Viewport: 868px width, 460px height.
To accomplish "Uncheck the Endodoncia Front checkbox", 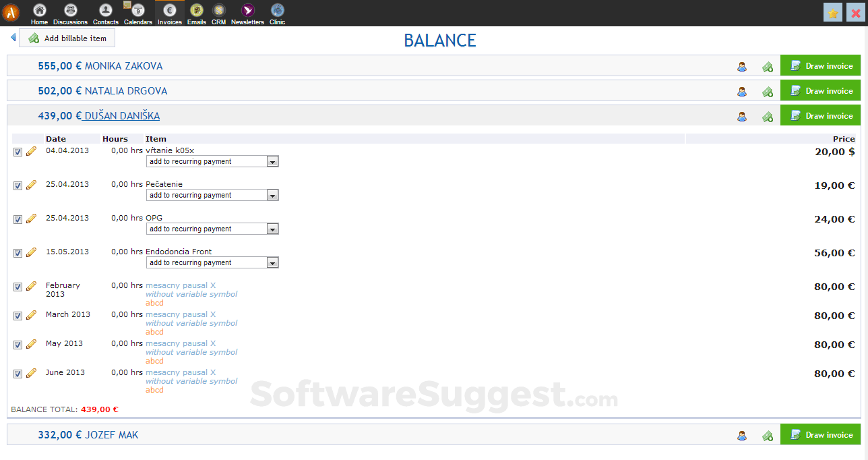I will pos(18,253).
